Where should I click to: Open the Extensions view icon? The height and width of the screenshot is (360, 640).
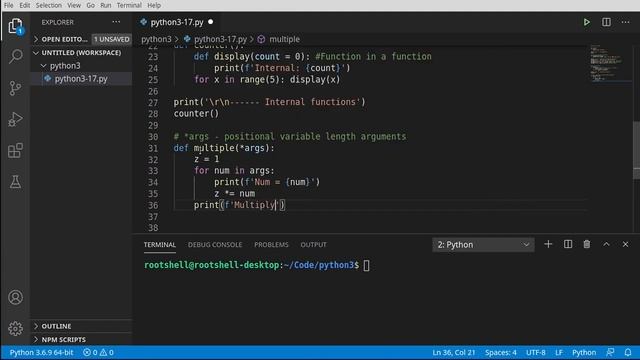coord(16,150)
